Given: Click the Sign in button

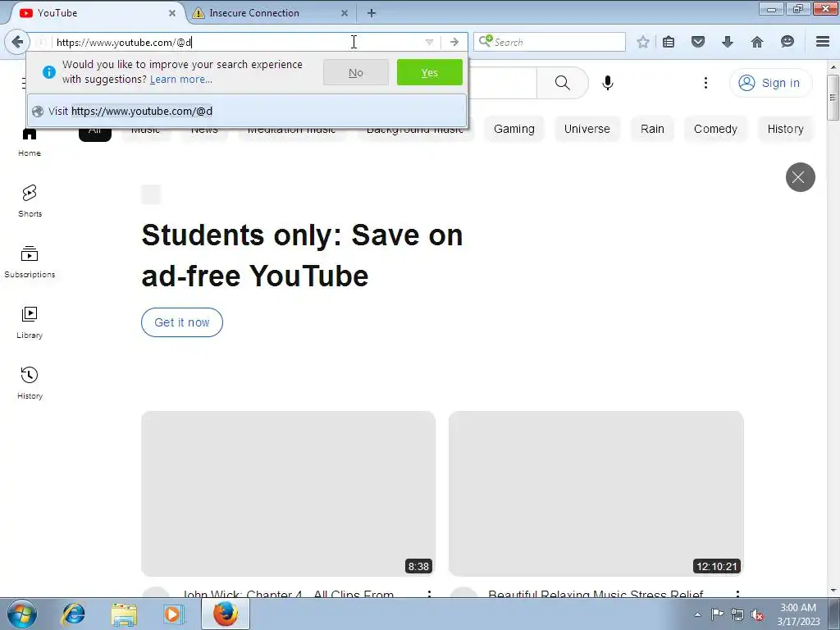Looking at the screenshot, I should coord(770,83).
